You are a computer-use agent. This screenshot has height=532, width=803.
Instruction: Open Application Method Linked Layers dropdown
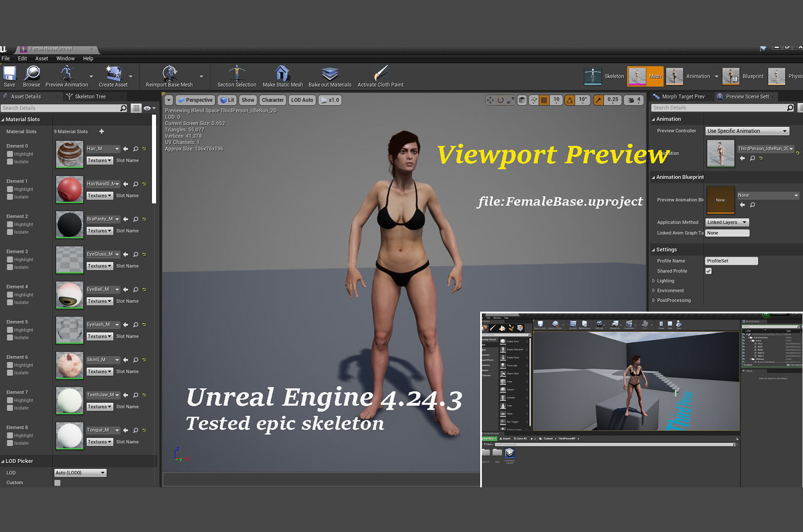click(x=727, y=222)
